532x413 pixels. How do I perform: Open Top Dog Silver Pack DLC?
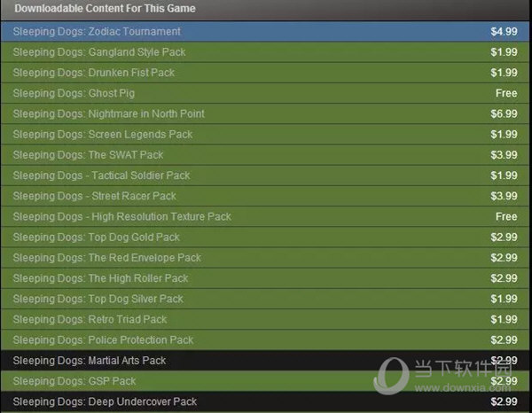(x=265, y=299)
